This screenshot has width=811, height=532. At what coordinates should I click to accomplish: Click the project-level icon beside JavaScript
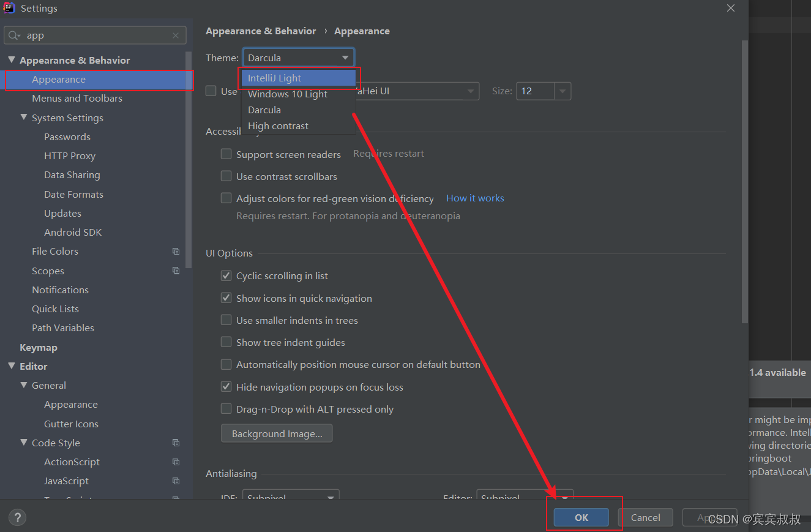176,481
